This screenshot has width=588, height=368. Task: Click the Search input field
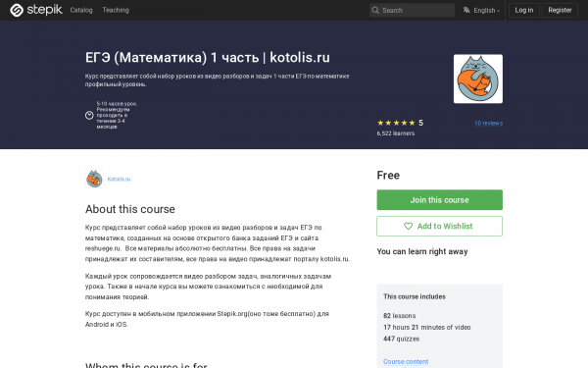pos(412,10)
